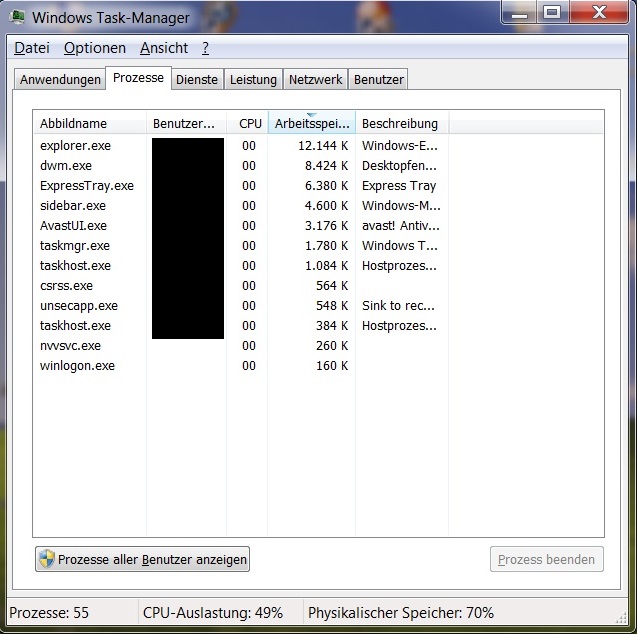638x634 pixels.
Task: Go to the Netzwerk tab
Action: [x=315, y=79]
